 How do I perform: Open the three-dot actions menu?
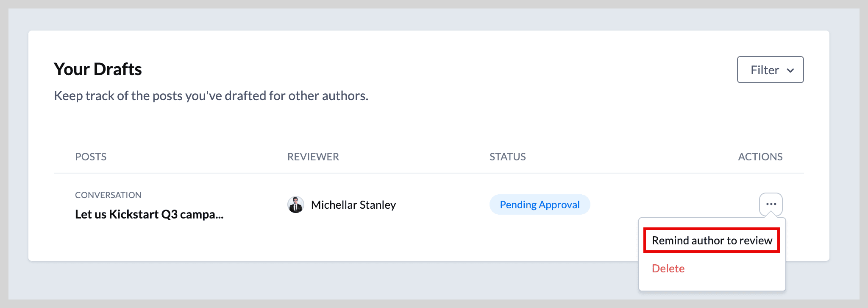[x=771, y=204]
